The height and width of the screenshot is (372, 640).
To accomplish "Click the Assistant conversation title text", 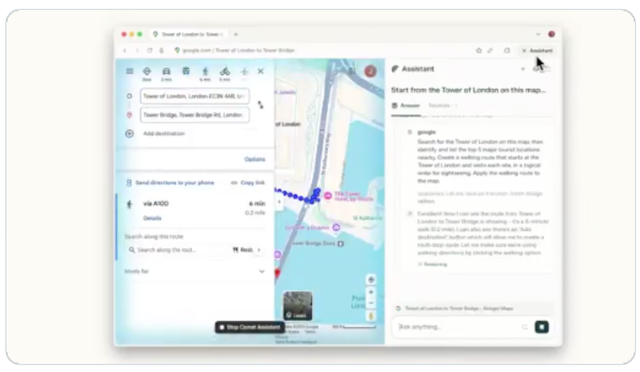I will (468, 90).
